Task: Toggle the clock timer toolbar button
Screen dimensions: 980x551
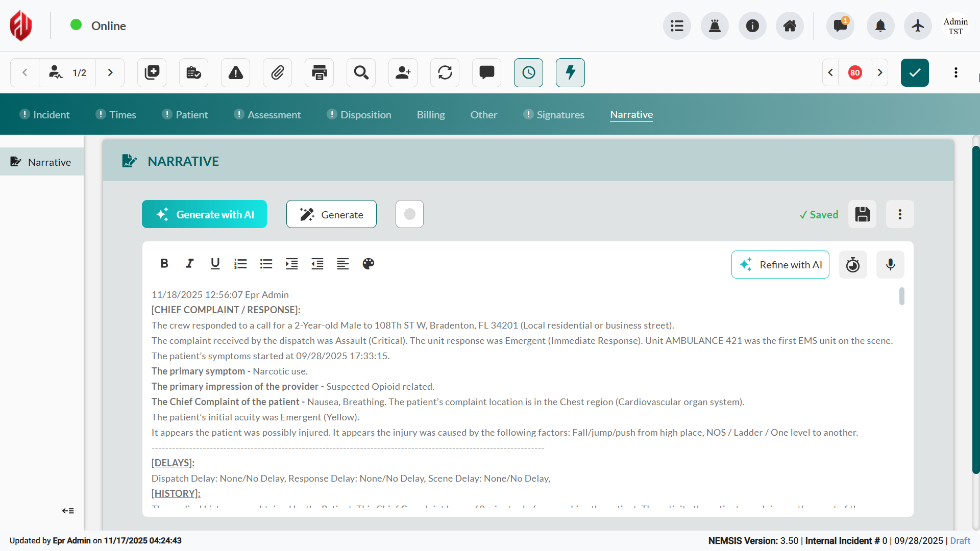Action: click(528, 72)
